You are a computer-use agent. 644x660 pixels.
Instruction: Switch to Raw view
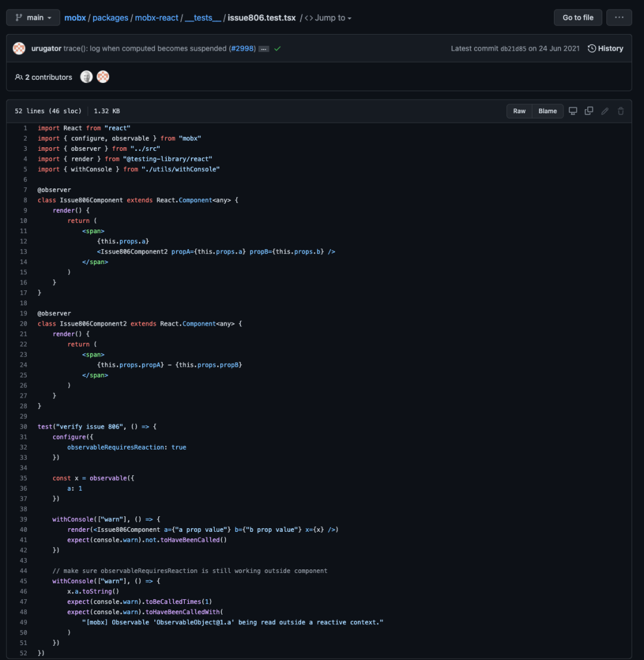point(519,111)
